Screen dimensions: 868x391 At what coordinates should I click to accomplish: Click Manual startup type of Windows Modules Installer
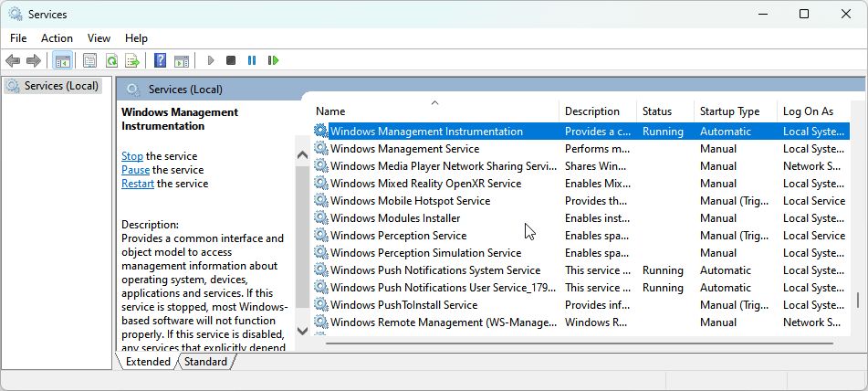point(718,217)
